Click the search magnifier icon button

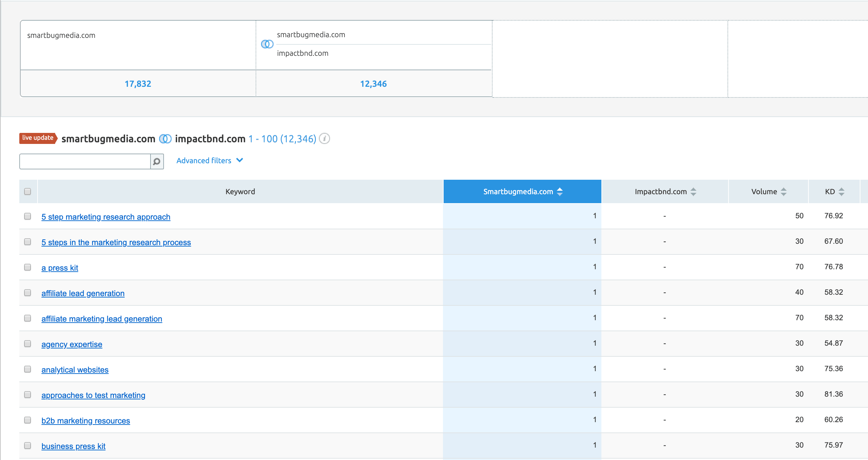157,161
